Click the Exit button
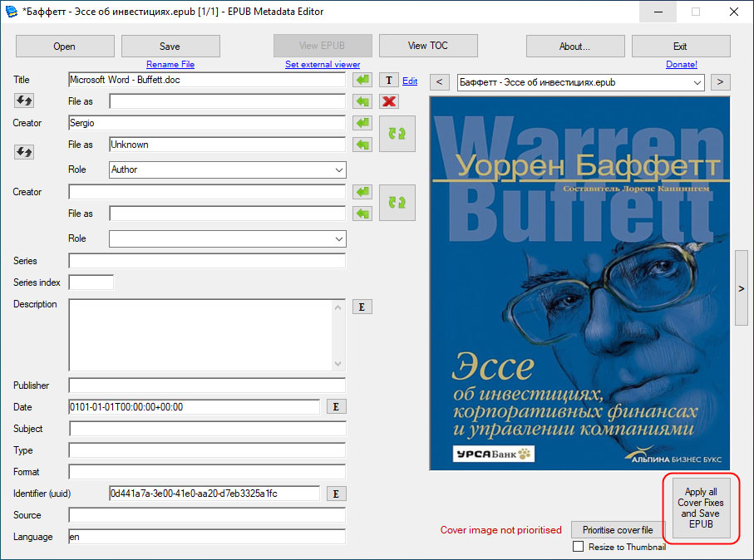 (x=681, y=47)
